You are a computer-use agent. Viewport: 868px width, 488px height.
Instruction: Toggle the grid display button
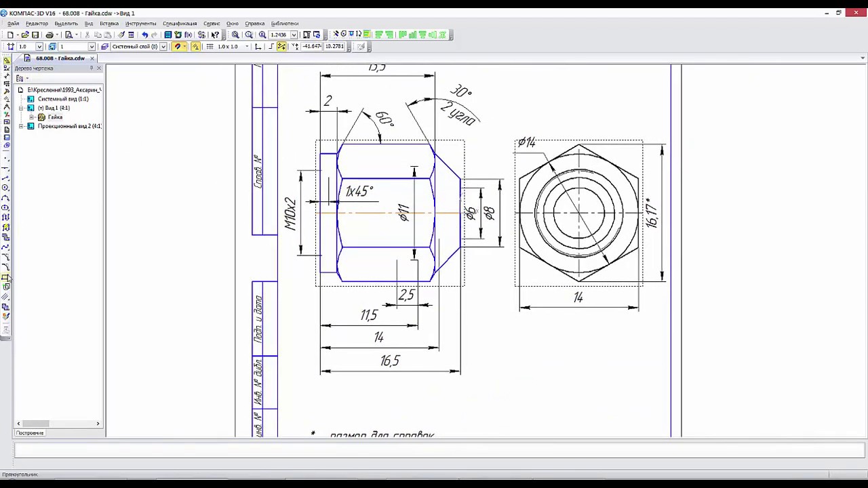pos(210,47)
